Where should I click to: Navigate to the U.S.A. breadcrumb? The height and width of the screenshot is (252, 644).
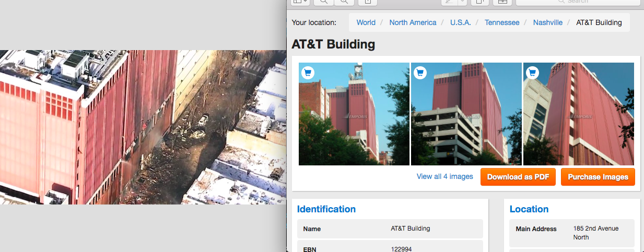click(x=460, y=22)
